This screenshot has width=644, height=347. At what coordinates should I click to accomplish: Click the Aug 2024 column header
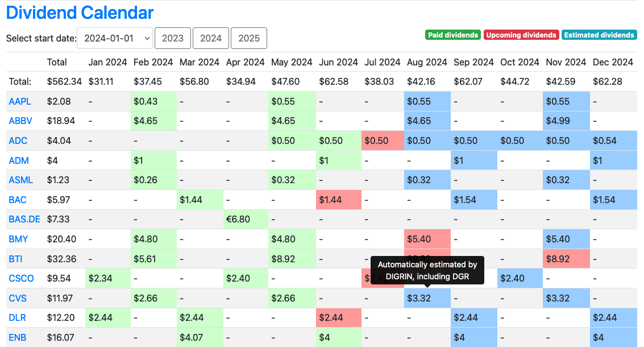point(427,62)
